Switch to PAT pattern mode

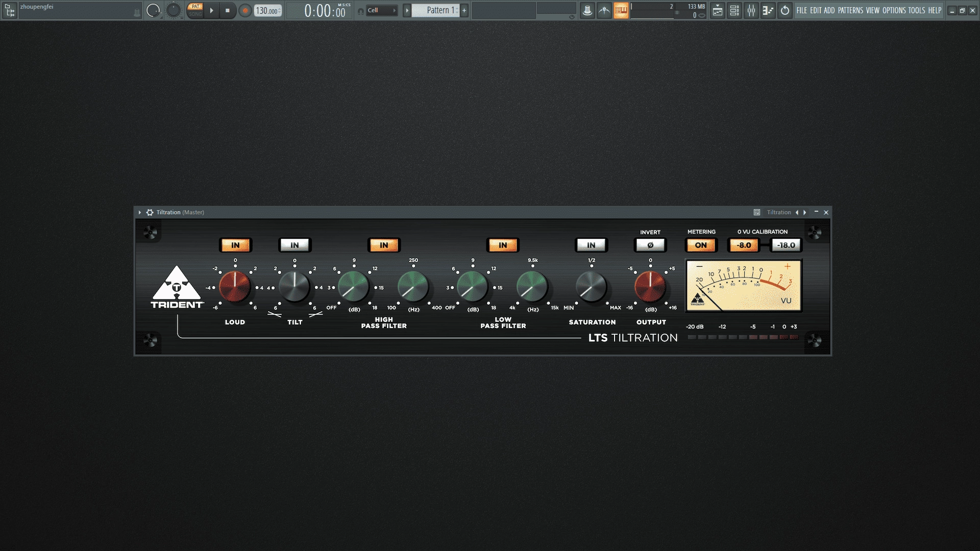[x=195, y=7]
